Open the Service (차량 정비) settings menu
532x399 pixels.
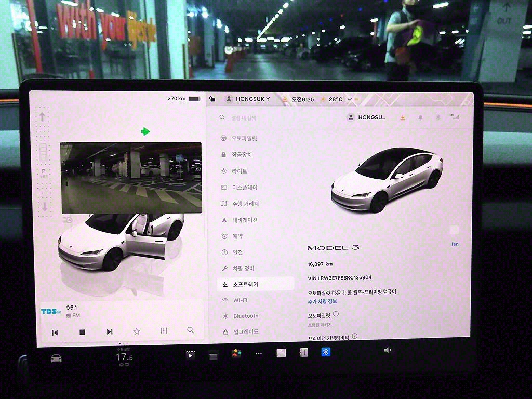click(x=238, y=269)
